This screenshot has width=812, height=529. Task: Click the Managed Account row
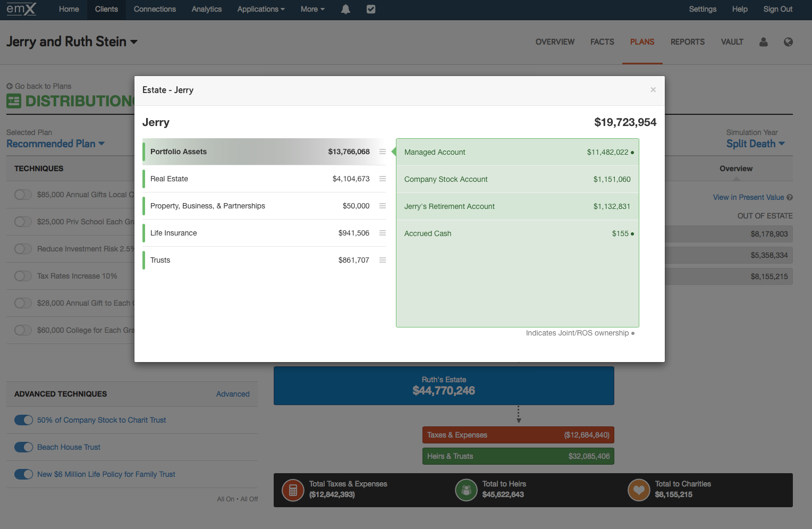click(518, 152)
